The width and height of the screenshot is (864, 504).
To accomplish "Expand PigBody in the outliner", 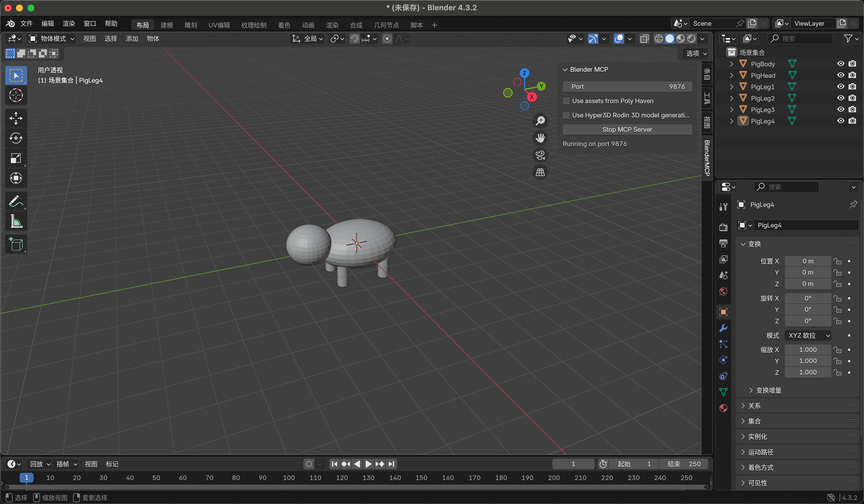I will [732, 64].
